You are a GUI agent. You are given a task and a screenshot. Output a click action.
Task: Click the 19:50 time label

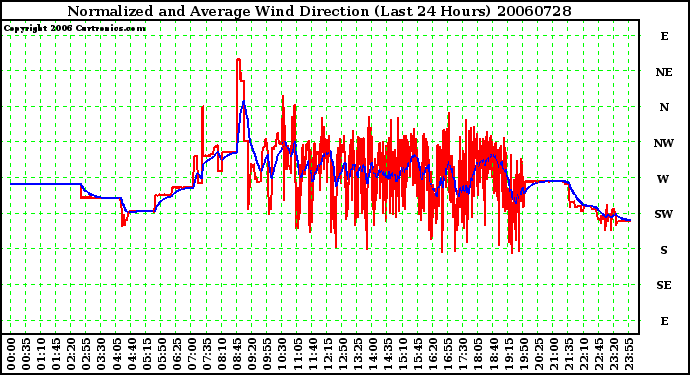point(523,354)
